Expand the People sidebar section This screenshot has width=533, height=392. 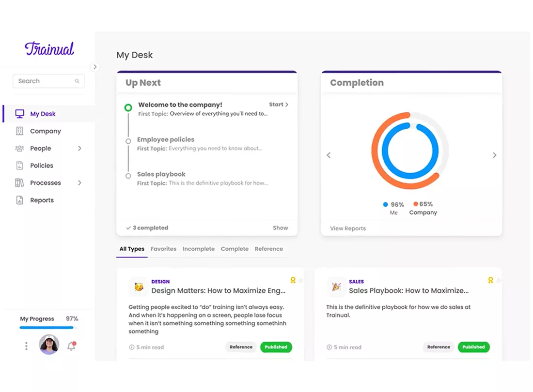pyautogui.click(x=79, y=149)
